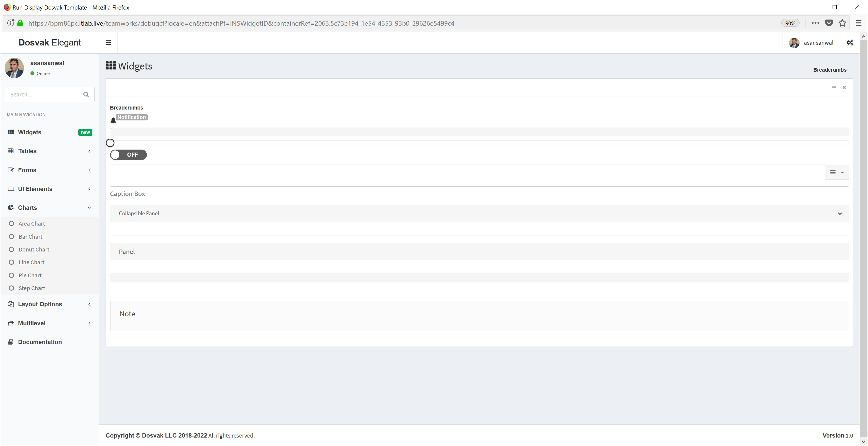Click Layout Options files icon
This screenshot has height=446, width=868.
click(x=11, y=304)
